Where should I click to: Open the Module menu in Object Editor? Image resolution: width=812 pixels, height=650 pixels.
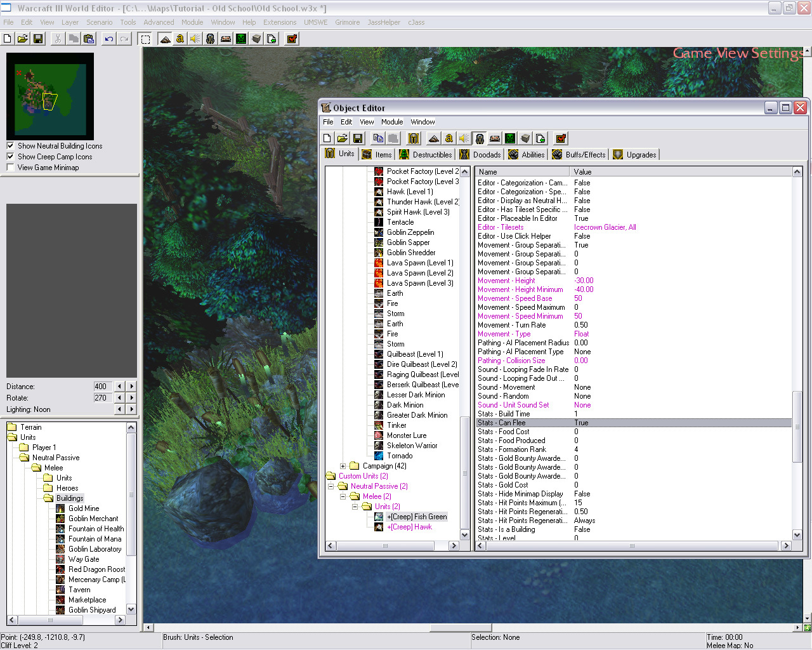click(391, 122)
